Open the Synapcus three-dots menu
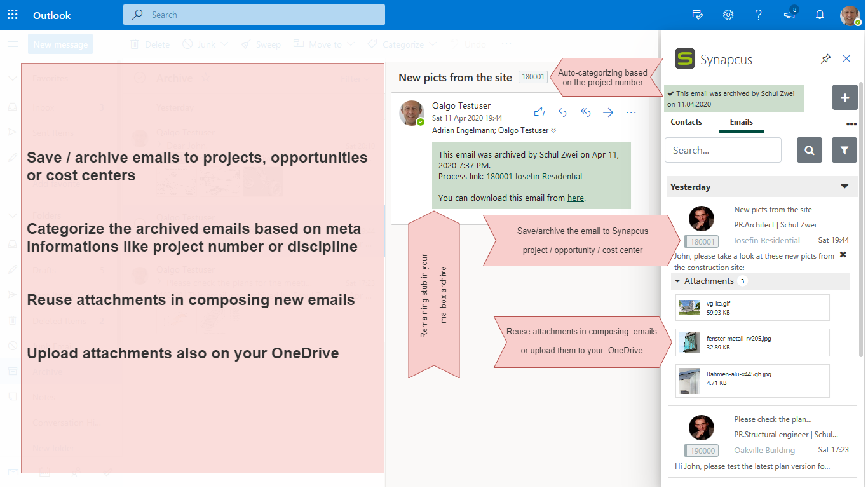 tap(851, 125)
